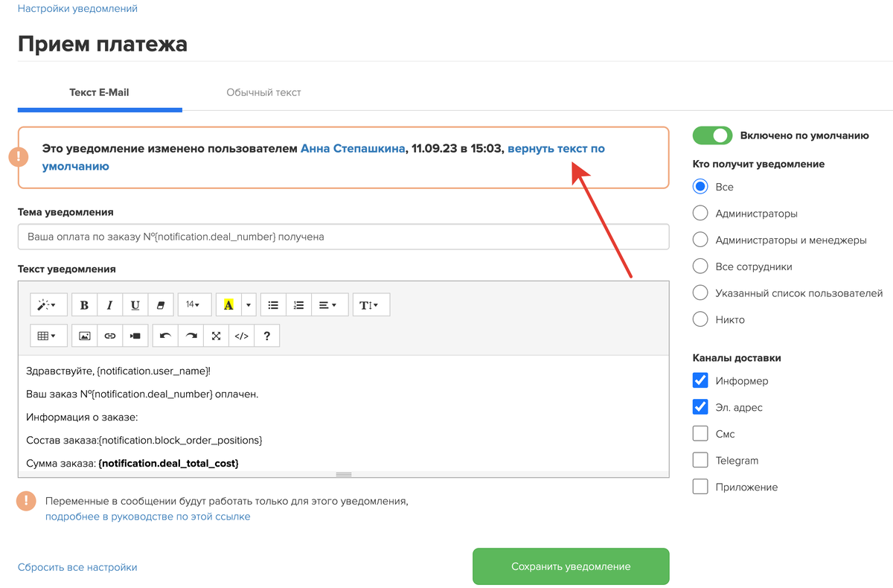Apply the yellow highlight color A button
The image size is (893, 588).
(x=228, y=304)
